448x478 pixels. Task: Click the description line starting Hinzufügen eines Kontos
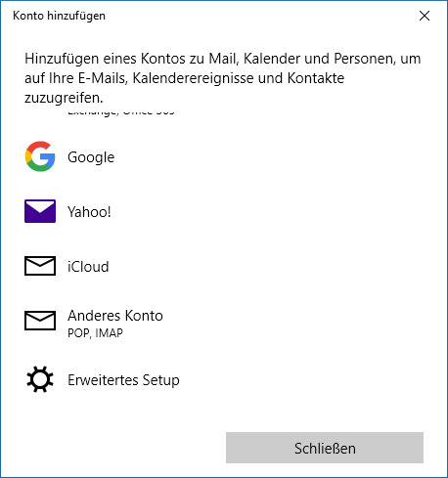coord(223,59)
